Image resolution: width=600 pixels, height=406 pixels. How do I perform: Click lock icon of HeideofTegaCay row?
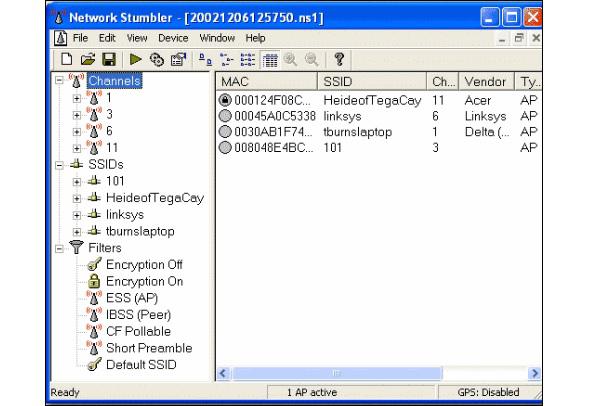(x=225, y=100)
